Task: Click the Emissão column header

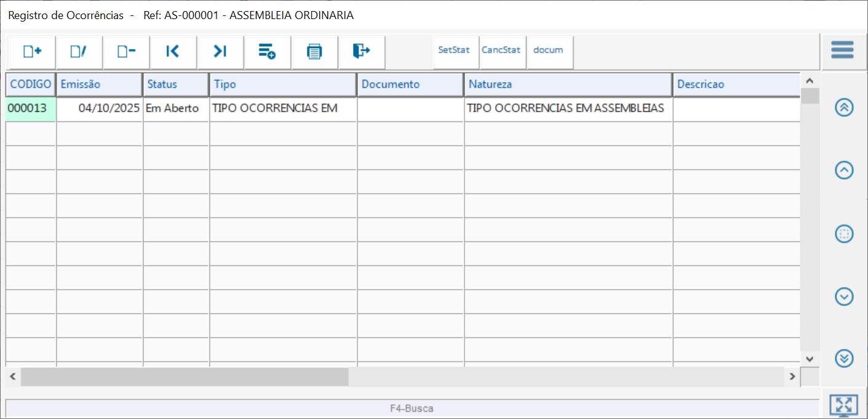Action: [99, 84]
